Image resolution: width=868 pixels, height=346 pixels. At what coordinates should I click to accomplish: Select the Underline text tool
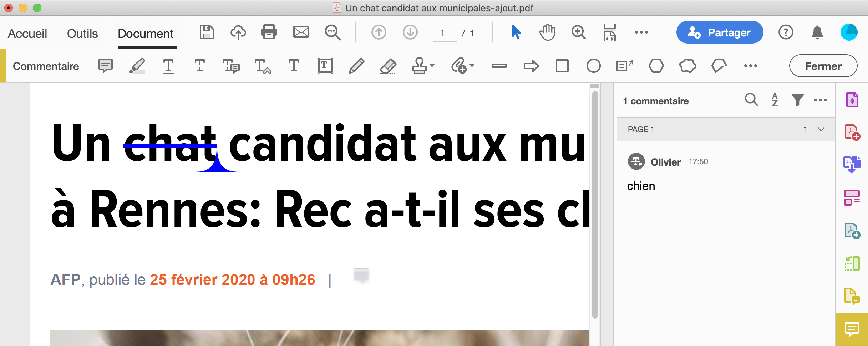point(168,66)
